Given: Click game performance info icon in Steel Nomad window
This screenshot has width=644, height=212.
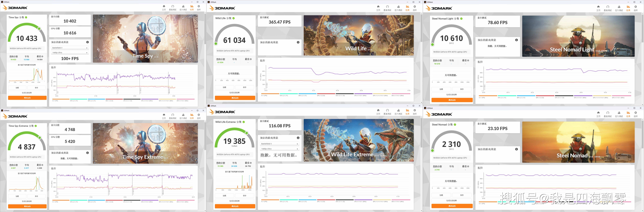Looking at the screenshot, I should (517, 149).
